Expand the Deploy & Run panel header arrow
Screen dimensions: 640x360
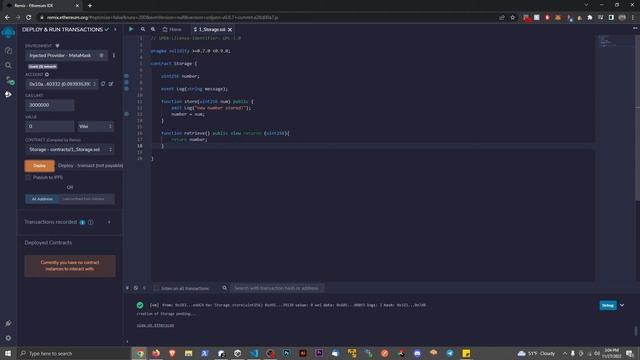(115, 29)
